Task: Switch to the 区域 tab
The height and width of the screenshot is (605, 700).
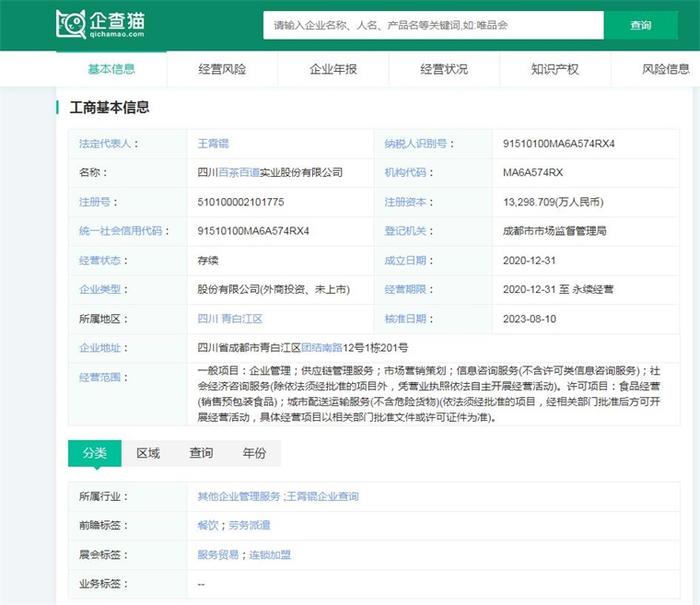Action: (148, 453)
